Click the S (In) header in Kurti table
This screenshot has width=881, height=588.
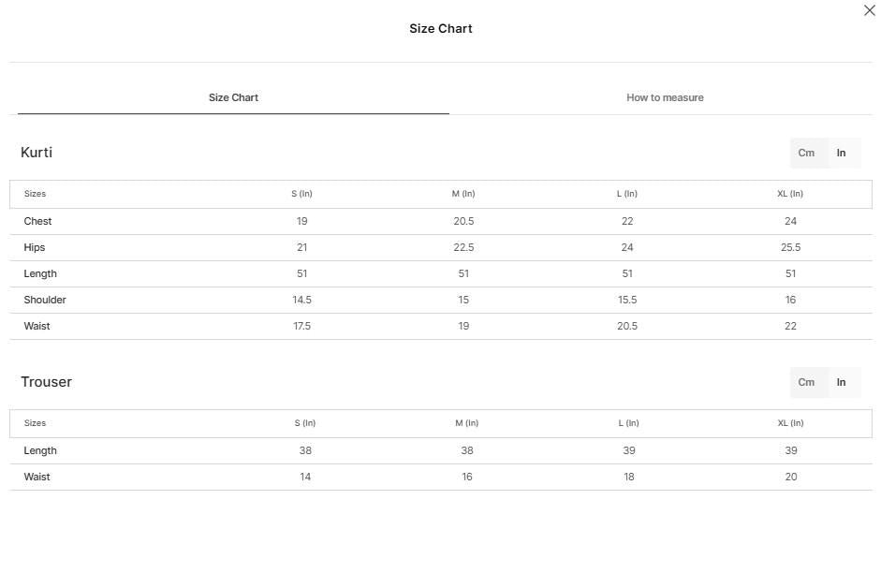coord(301,194)
